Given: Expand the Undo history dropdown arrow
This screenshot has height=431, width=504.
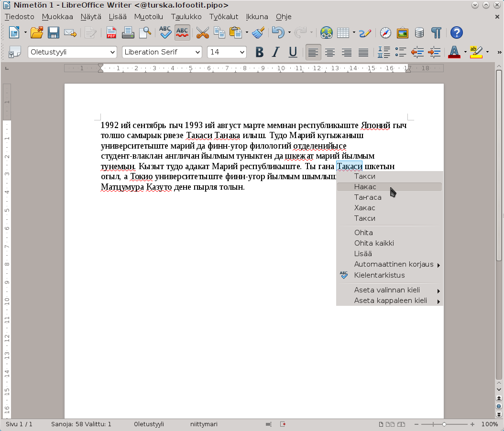Looking at the screenshot, I should 289,32.
